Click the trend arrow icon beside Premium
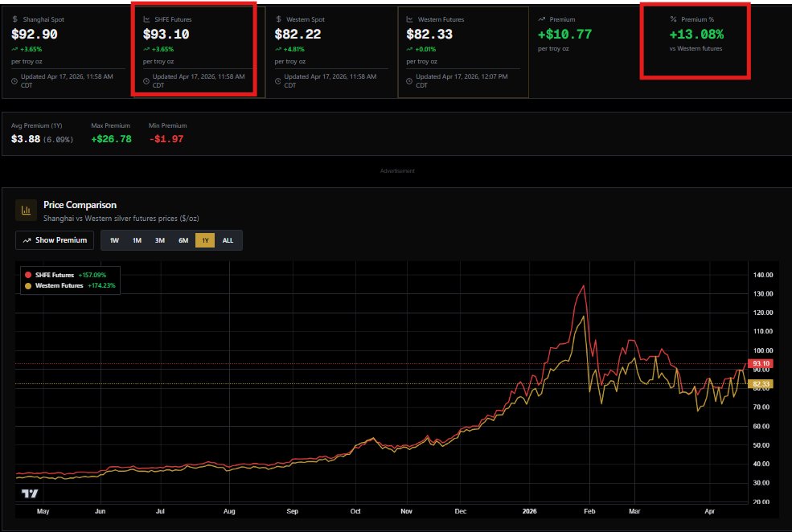 pos(541,19)
